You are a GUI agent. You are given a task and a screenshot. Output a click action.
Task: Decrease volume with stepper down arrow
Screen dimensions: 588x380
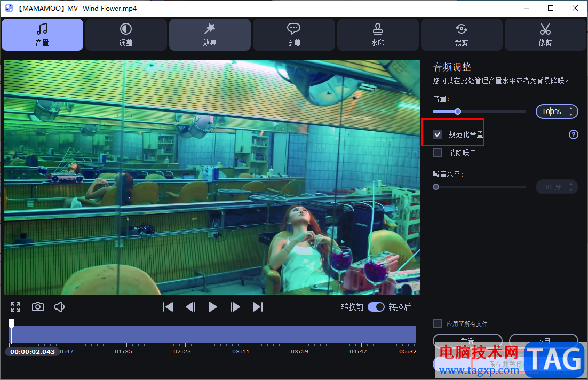[571, 114]
